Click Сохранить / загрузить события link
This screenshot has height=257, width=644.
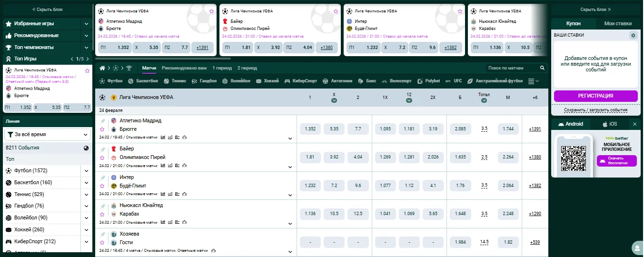click(x=595, y=110)
